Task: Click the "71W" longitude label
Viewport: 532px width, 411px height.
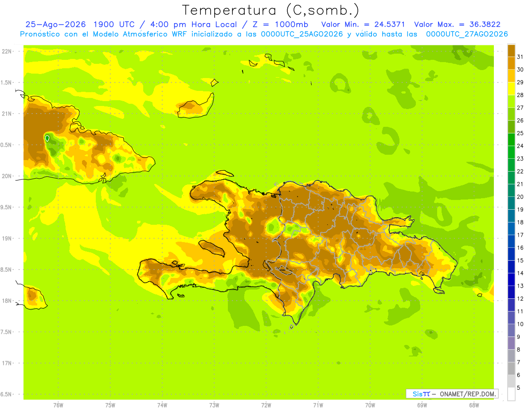Action: pyautogui.click(x=318, y=405)
